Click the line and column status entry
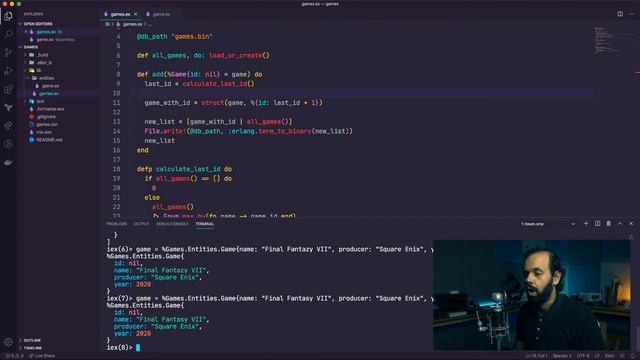 pos(536,356)
